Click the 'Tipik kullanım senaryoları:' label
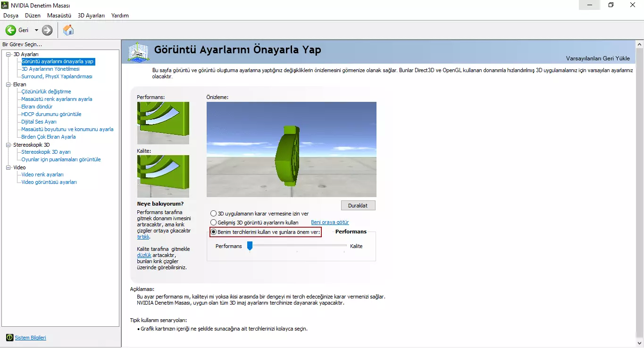This screenshot has width=644, height=348. pos(158,320)
